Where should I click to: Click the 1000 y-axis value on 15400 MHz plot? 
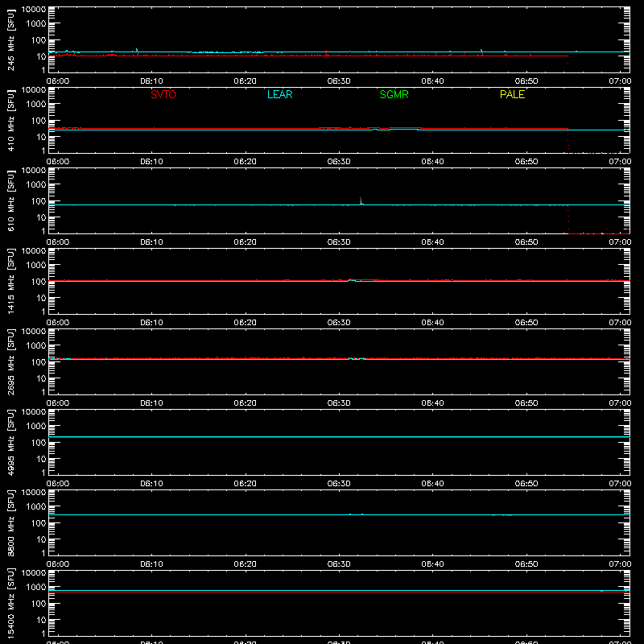[x=36, y=587]
